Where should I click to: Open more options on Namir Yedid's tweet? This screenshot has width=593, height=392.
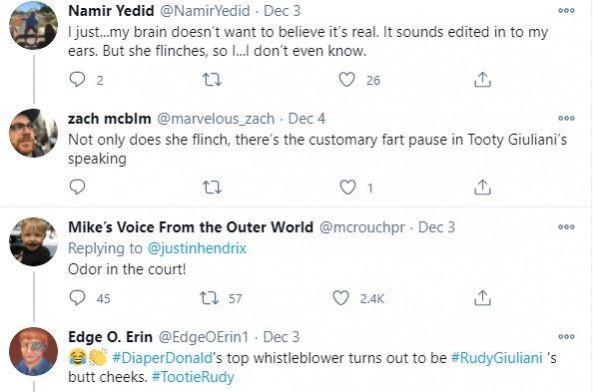tap(566, 11)
